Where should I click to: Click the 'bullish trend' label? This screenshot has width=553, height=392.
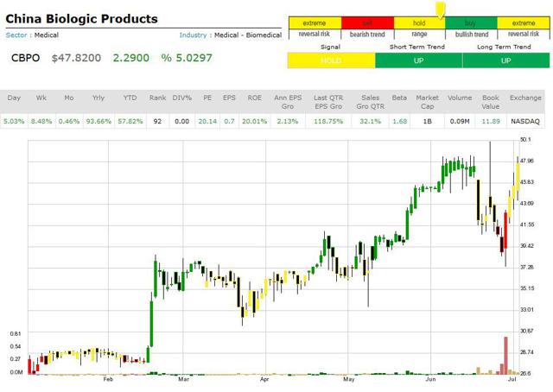point(472,35)
